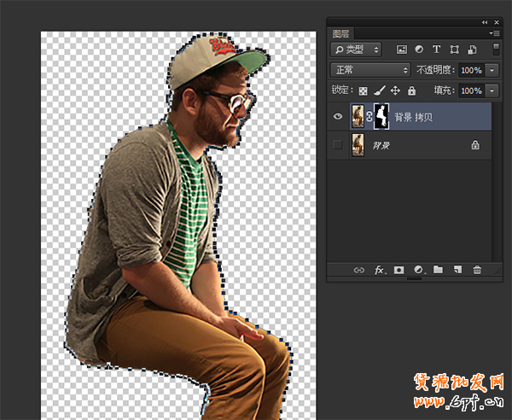Create a new group folder icon
Screen dimensions: 512x420
pyautogui.click(x=438, y=270)
